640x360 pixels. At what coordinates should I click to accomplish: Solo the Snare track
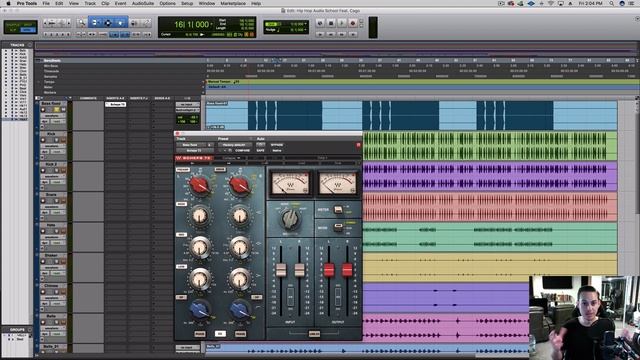pyautogui.click(x=57, y=200)
